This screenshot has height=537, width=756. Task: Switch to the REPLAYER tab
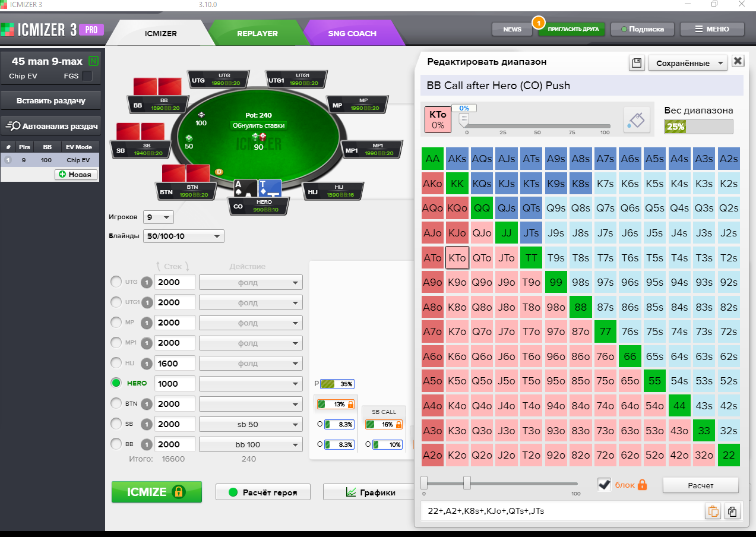(257, 33)
